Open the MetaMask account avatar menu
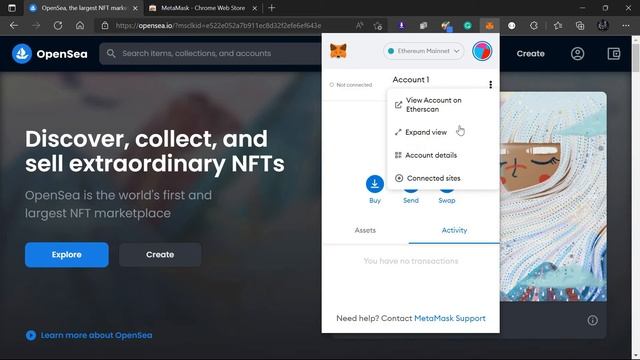Image resolution: width=640 pixels, height=360 pixels. [x=482, y=51]
